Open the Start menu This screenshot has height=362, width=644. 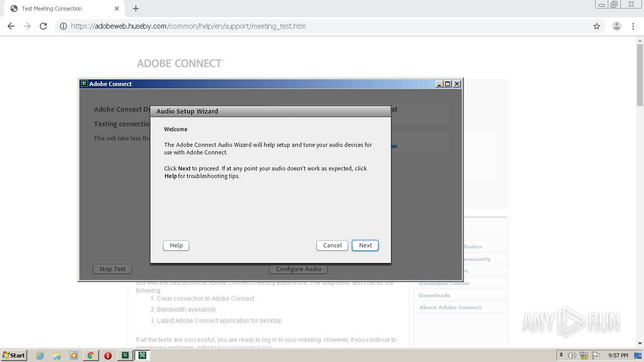coord(14,355)
